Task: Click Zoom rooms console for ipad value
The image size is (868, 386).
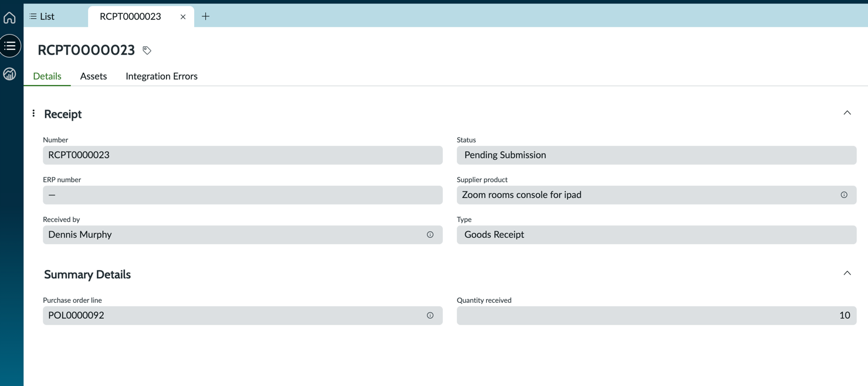Action: point(521,195)
